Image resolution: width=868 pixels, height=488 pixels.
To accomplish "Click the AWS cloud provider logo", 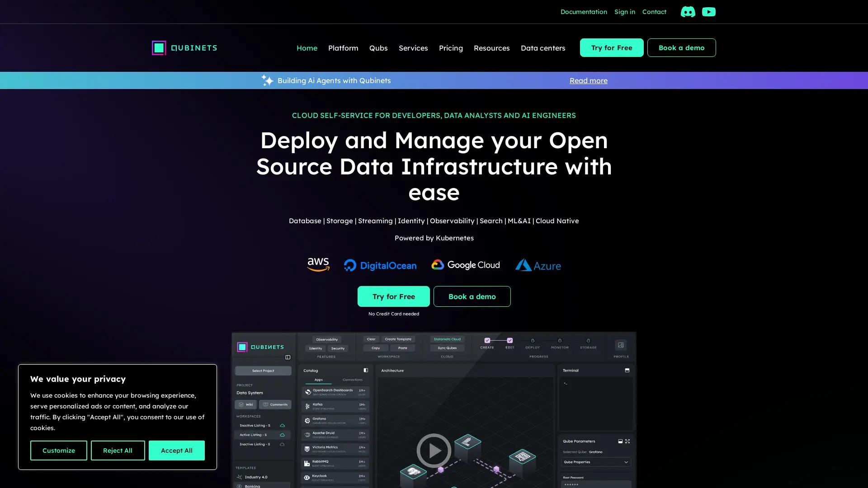I will [318, 265].
